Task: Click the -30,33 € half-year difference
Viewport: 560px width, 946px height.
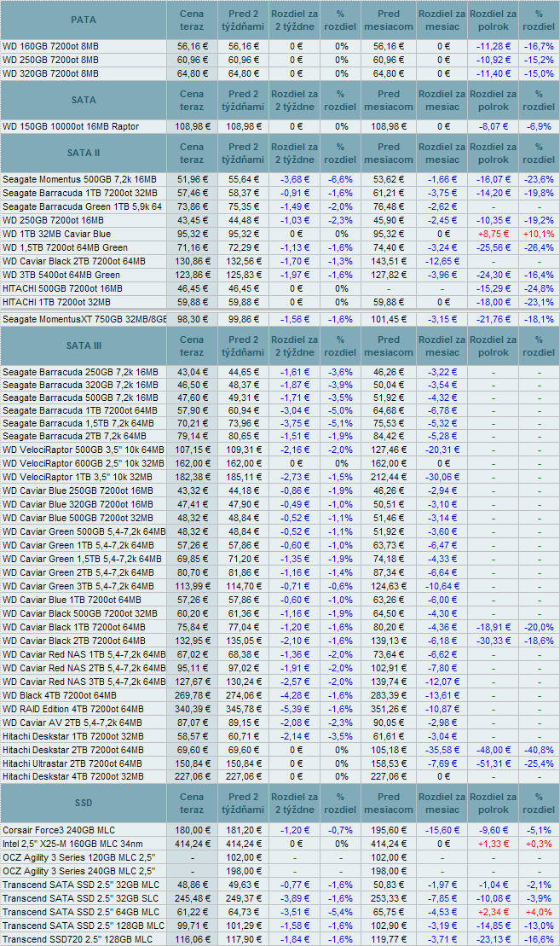Action: (493, 641)
